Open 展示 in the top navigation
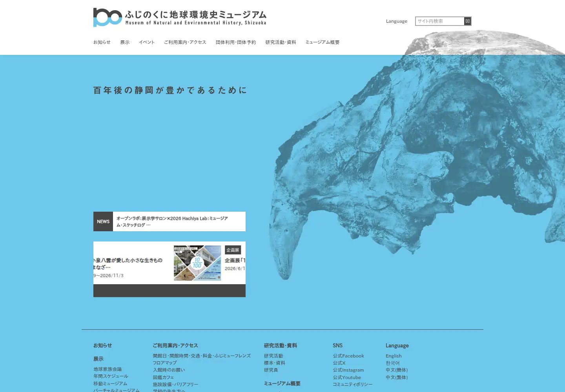The image size is (565, 392). pyautogui.click(x=125, y=42)
